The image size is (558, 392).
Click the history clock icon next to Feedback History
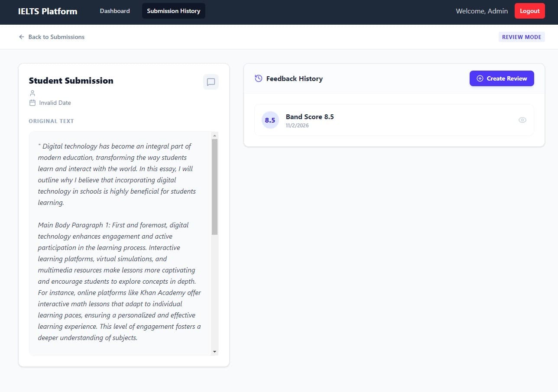tap(258, 78)
